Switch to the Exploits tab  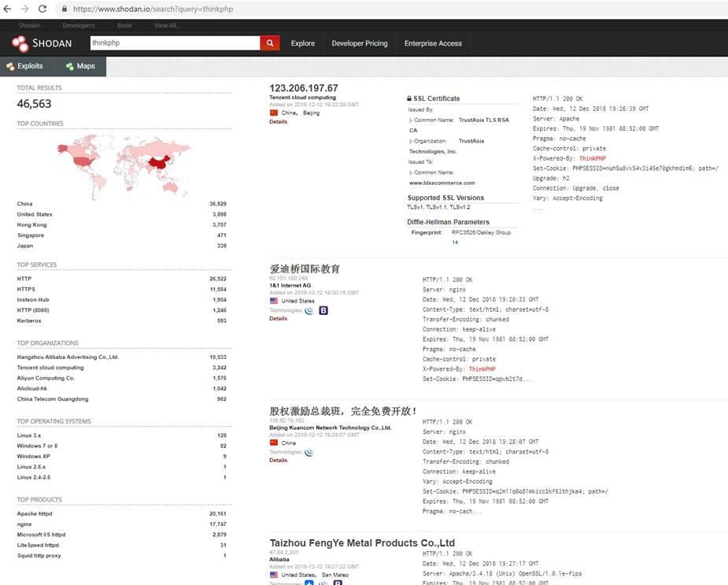click(27, 66)
